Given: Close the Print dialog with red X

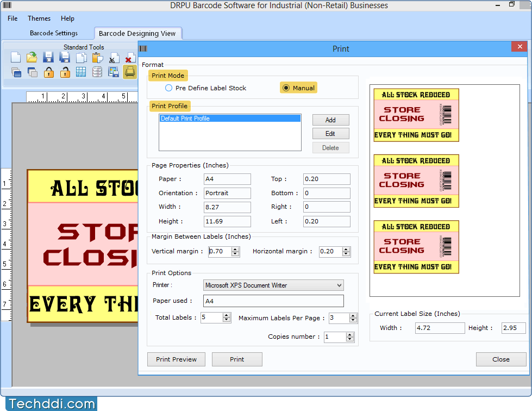Looking at the screenshot, I should (520, 47).
